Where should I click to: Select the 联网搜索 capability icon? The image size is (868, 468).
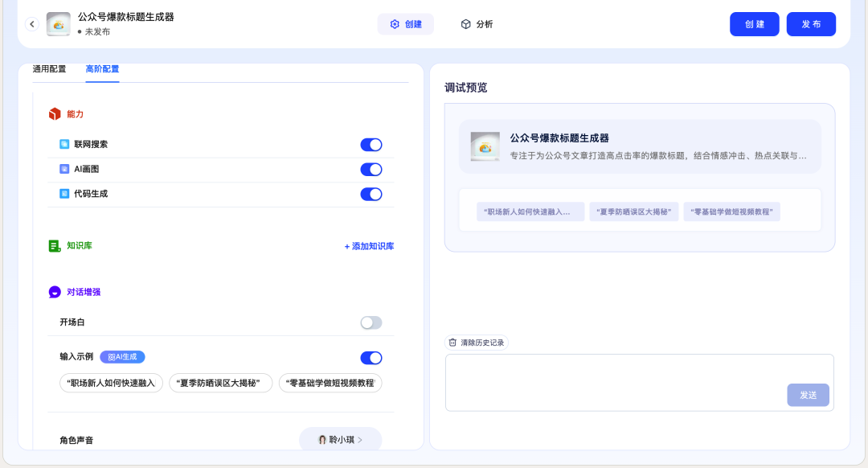point(66,145)
